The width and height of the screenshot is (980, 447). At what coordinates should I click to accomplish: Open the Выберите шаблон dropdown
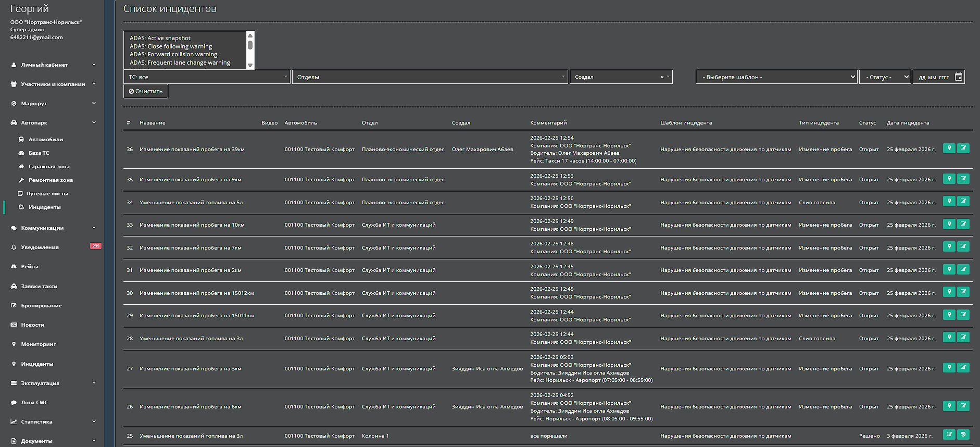776,77
